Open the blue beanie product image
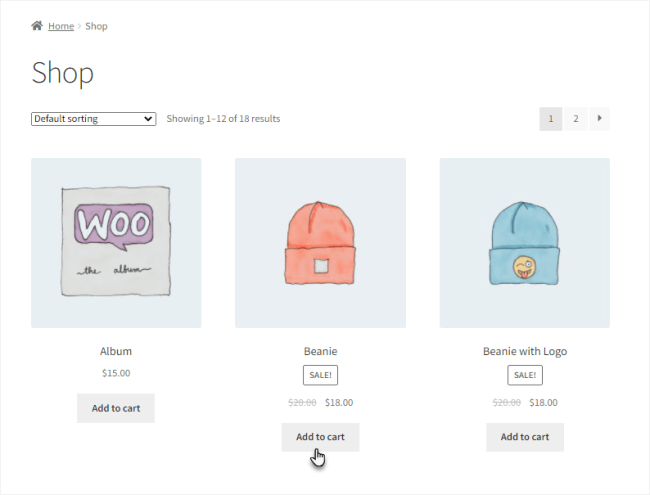Image resolution: width=650 pixels, height=495 pixels. pos(525,243)
